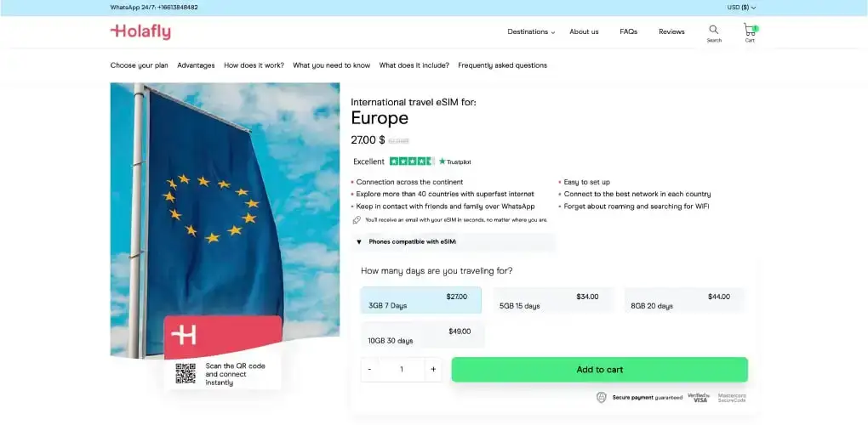Click the Mastercard SecureCode badge

click(731, 397)
